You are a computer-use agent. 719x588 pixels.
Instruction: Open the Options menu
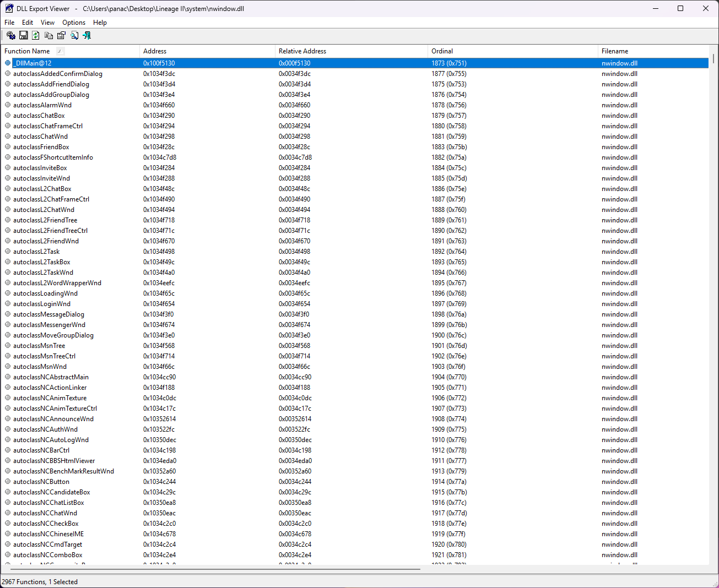pyautogui.click(x=74, y=23)
